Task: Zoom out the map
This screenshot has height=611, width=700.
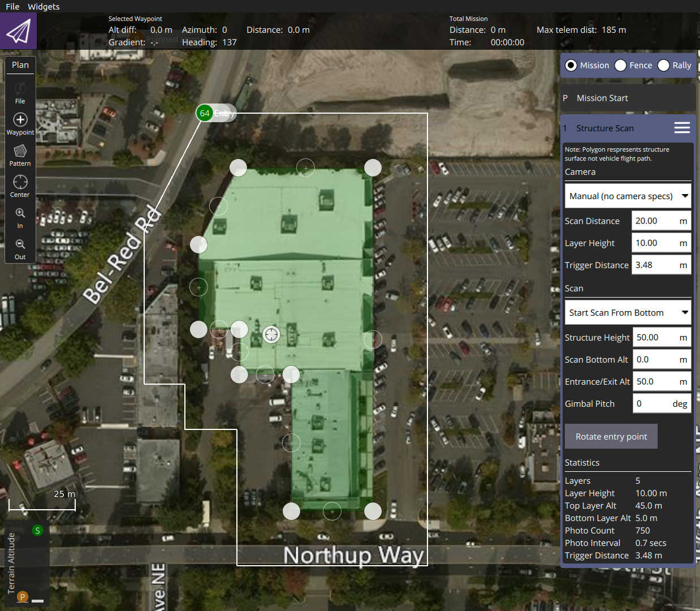Action: (x=20, y=248)
